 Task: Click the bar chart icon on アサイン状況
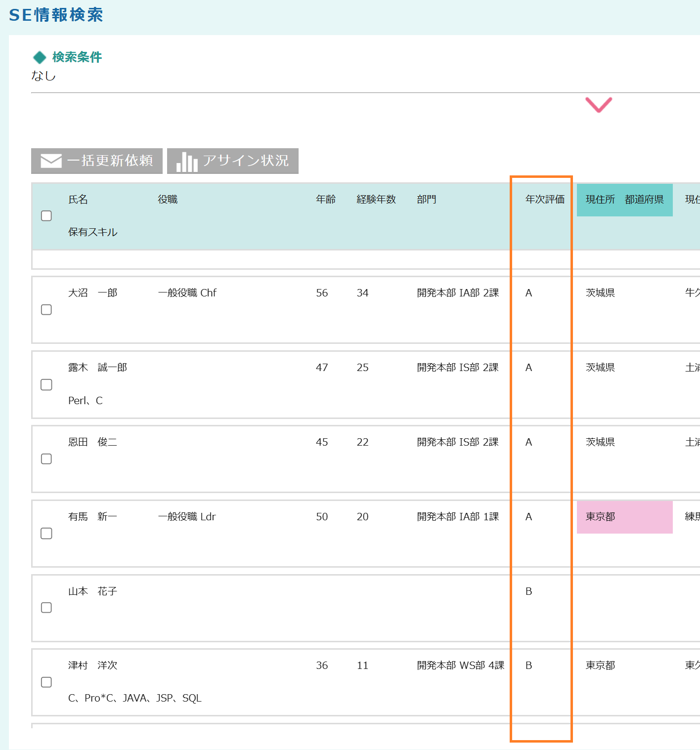[x=187, y=162]
